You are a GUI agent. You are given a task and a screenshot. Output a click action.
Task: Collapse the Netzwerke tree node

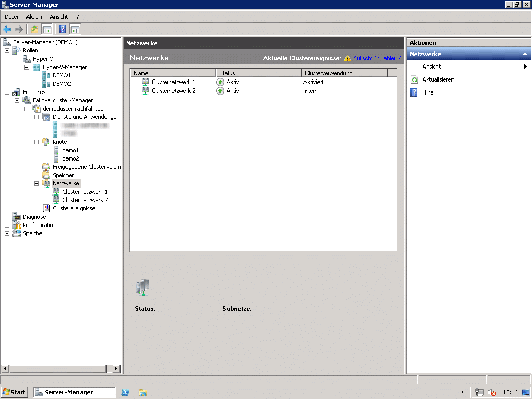click(x=36, y=183)
